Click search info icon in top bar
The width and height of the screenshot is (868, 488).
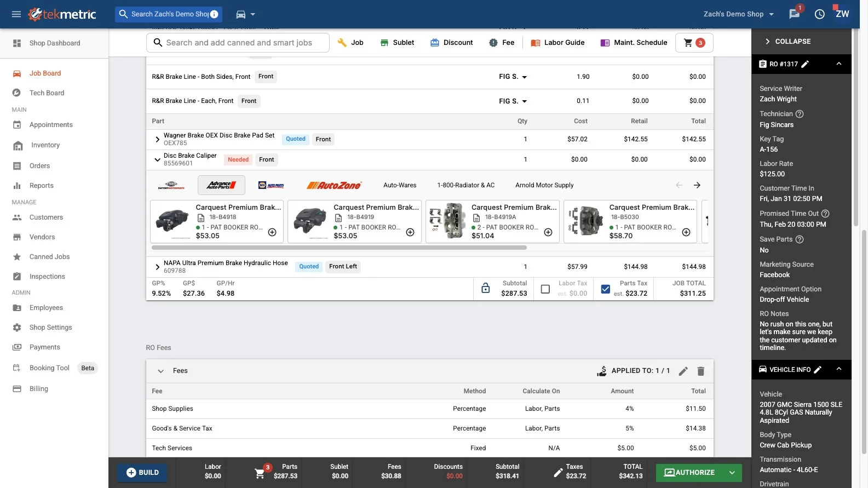(x=214, y=14)
